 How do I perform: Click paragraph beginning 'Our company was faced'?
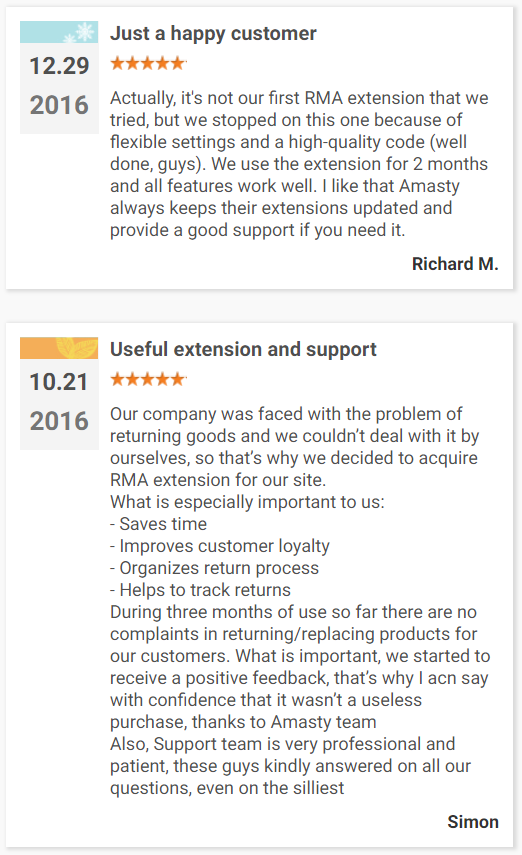coord(295,447)
